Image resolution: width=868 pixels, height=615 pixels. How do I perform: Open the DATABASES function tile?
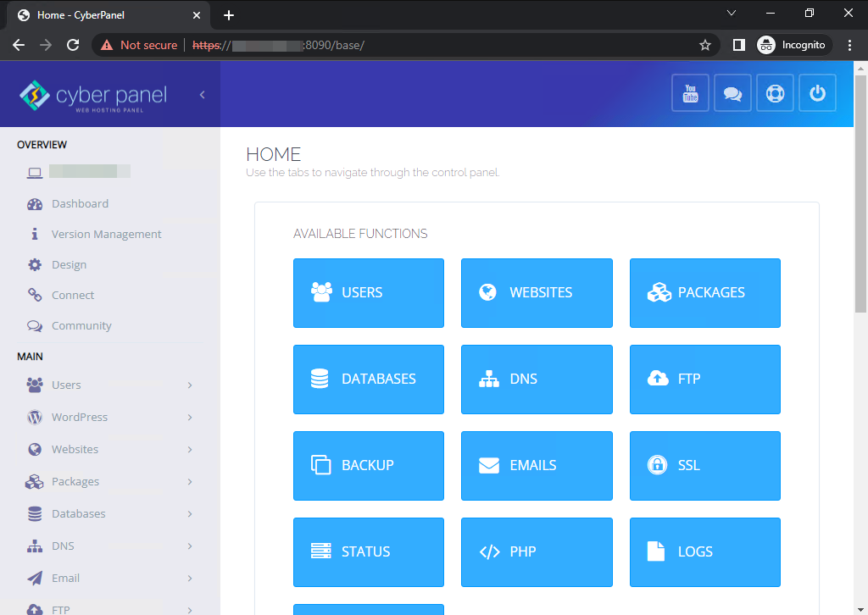[368, 379]
